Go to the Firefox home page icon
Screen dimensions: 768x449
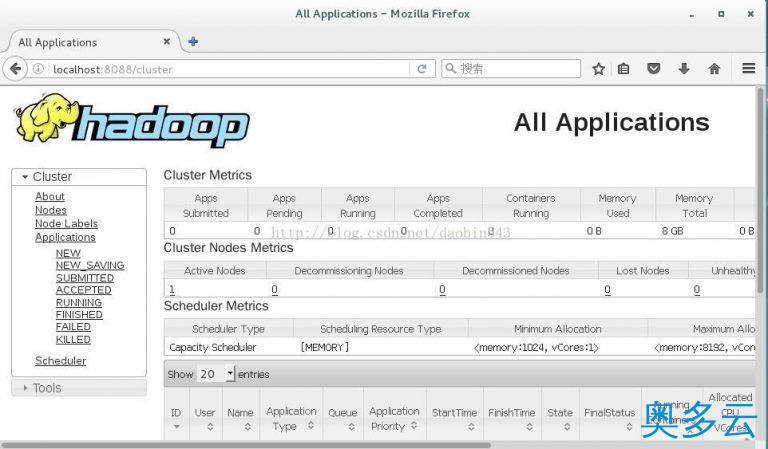[714, 69]
